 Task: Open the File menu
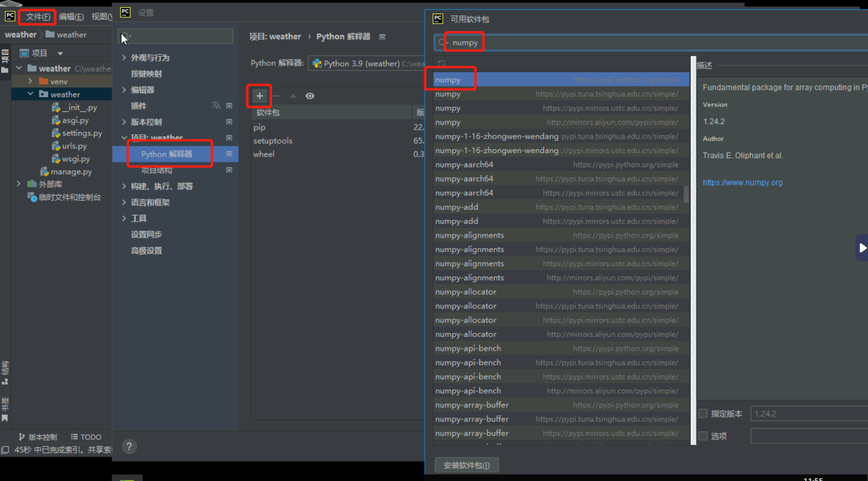pyautogui.click(x=38, y=17)
